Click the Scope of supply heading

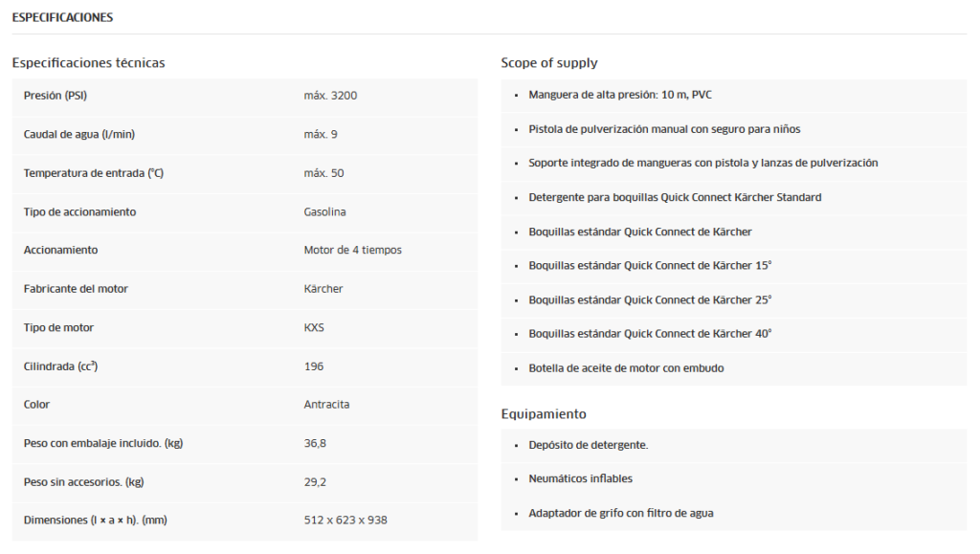[548, 63]
